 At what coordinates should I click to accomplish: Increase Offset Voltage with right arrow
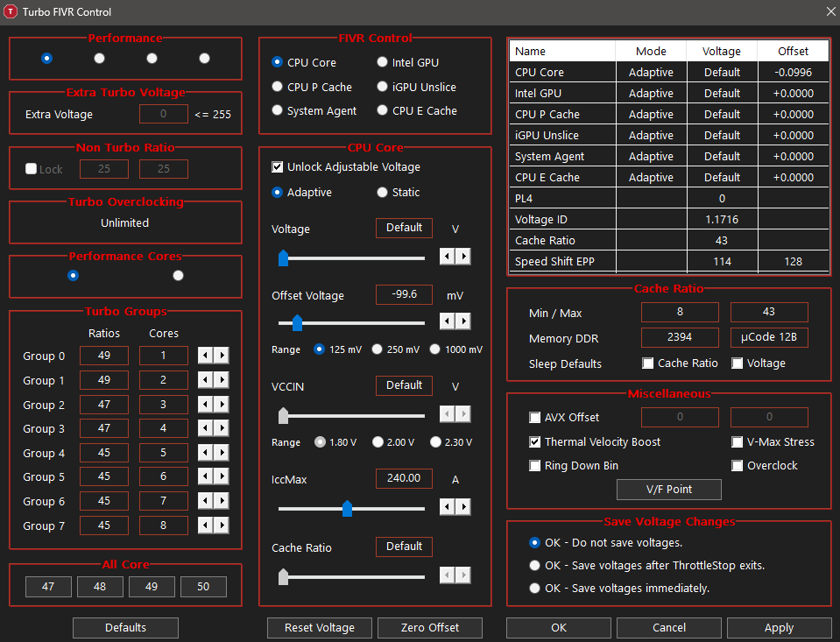click(463, 321)
